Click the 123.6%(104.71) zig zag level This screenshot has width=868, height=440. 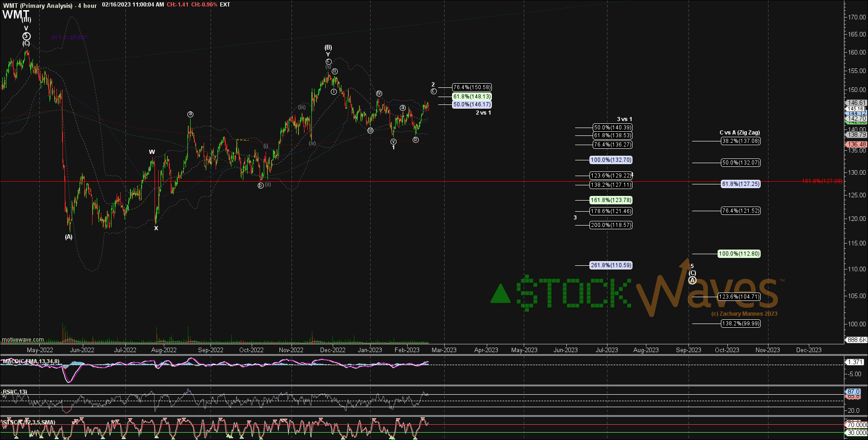tap(739, 297)
